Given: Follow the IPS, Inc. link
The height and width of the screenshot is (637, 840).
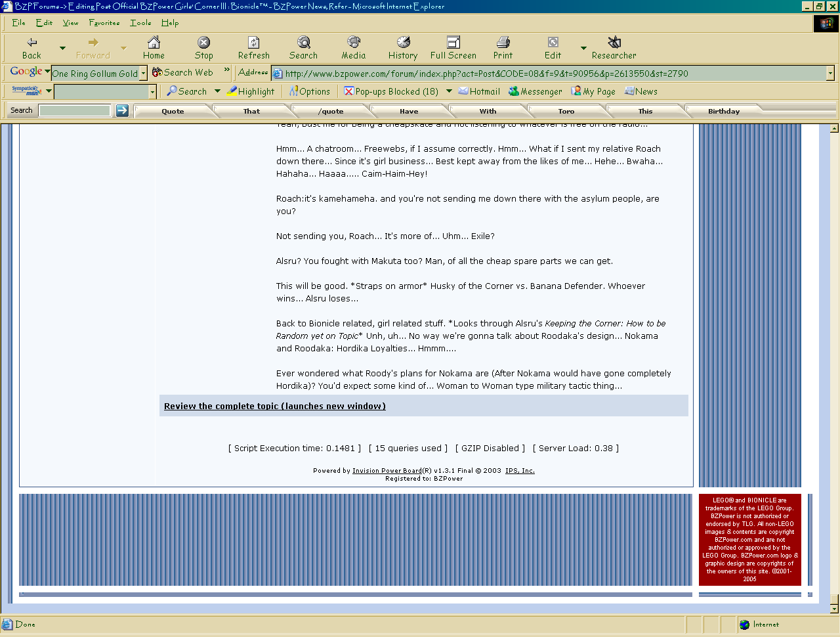Looking at the screenshot, I should pyautogui.click(x=520, y=471).
